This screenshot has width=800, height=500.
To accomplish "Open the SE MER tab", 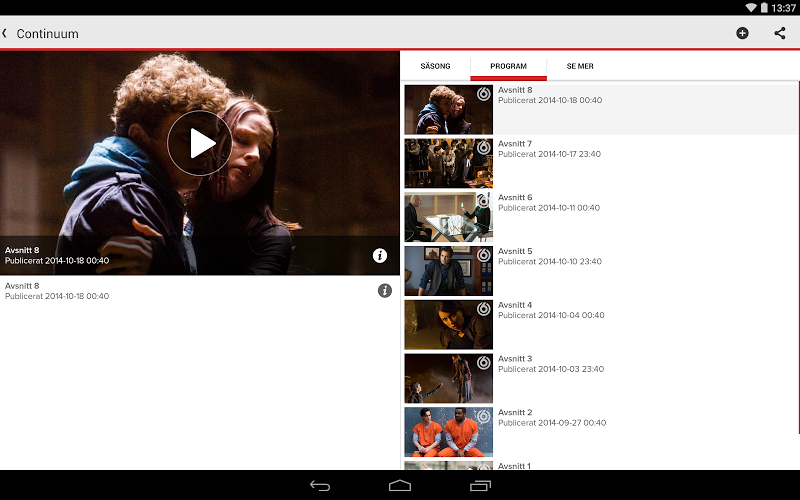I will tap(580, 66).
